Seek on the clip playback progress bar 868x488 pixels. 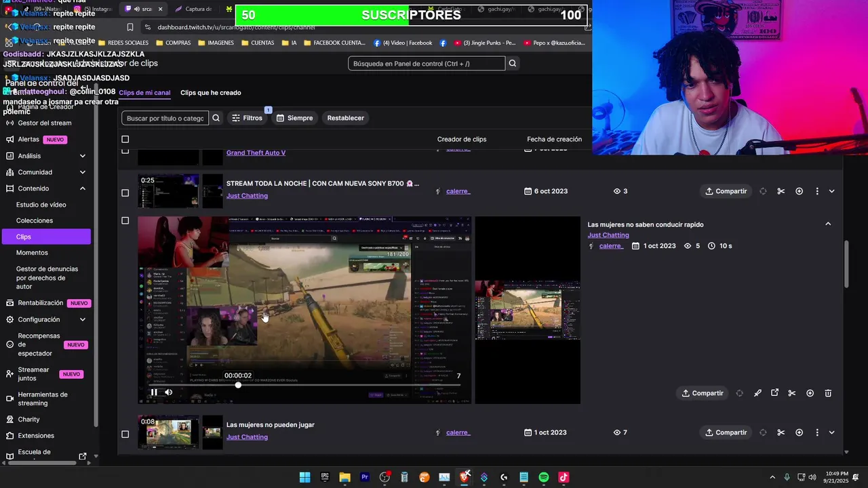coord(304,385)
